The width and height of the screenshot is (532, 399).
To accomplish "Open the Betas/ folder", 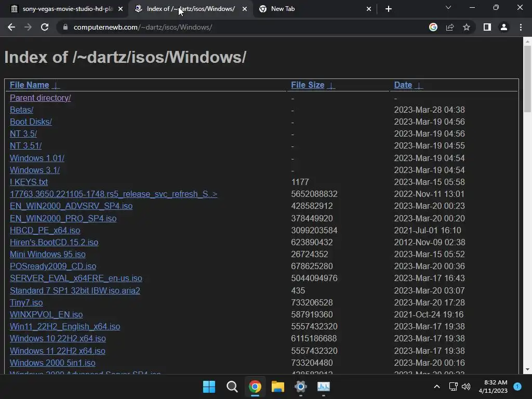I will tap(21, 110).
